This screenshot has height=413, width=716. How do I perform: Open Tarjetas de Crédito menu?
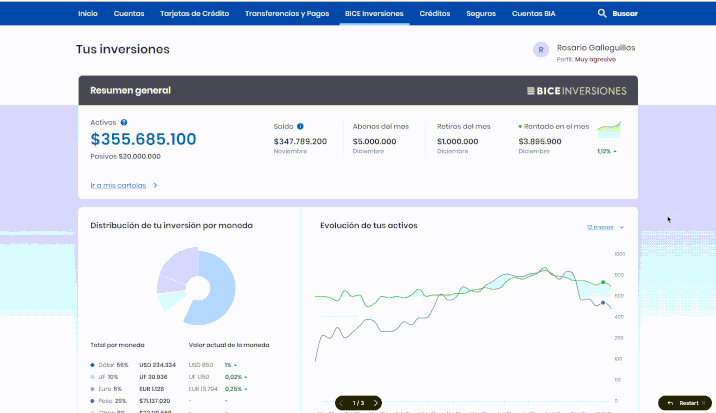pos(195,14)
